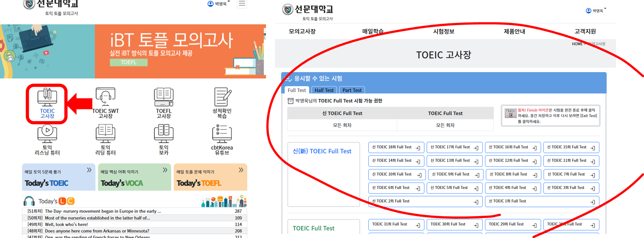Expand Today's VOCA card chevron
Image resolution: width=644 pixels, height=238 pixels.
[165, 170]
